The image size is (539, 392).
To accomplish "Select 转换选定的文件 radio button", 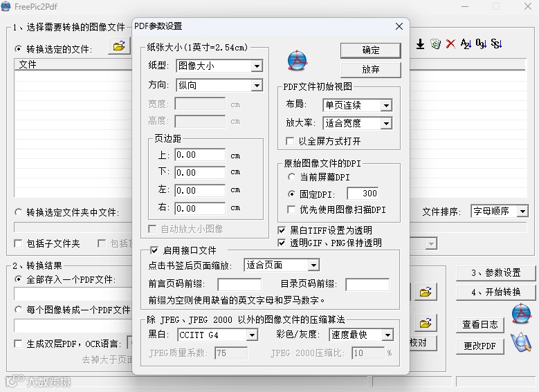I will point(18,49).
